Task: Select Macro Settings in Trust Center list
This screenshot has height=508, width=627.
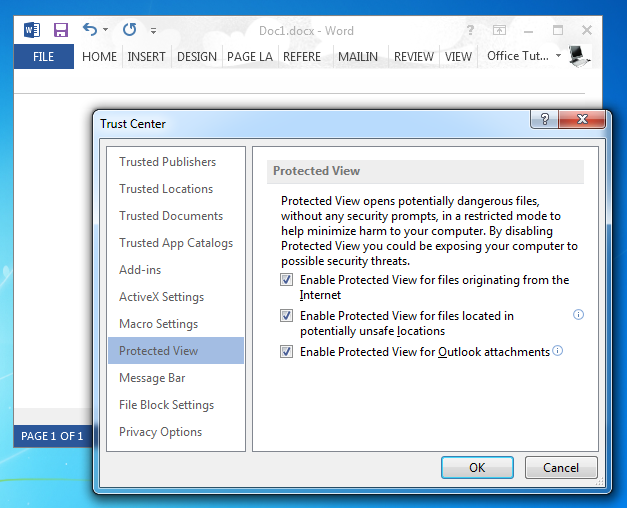Action: [x=158, y=324]
